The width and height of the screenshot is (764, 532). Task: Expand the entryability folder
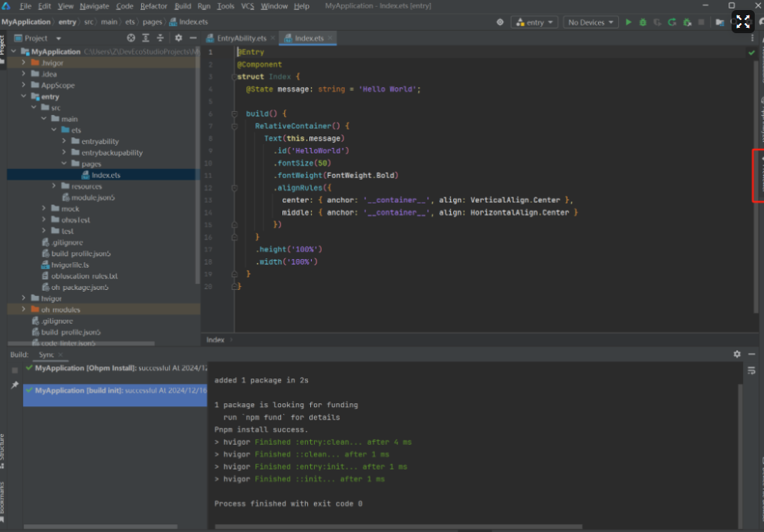click(64, 141)
